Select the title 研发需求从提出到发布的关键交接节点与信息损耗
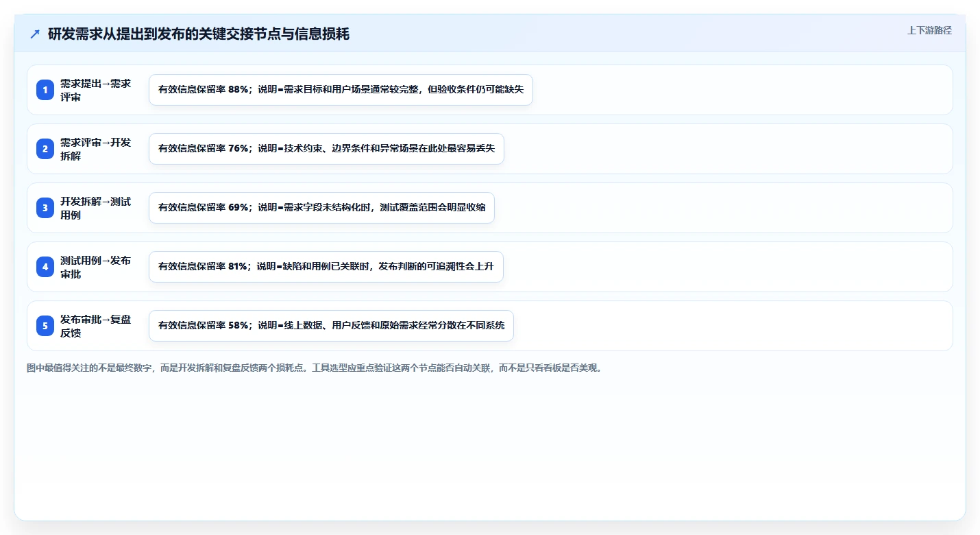 pyautogui.click(x=199, y=34)
